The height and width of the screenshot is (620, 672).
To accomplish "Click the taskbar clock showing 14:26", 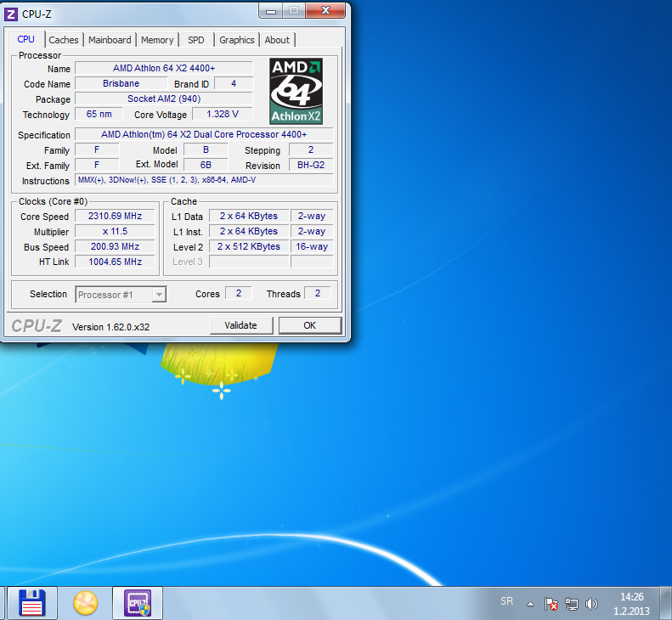I will [631, 604].
